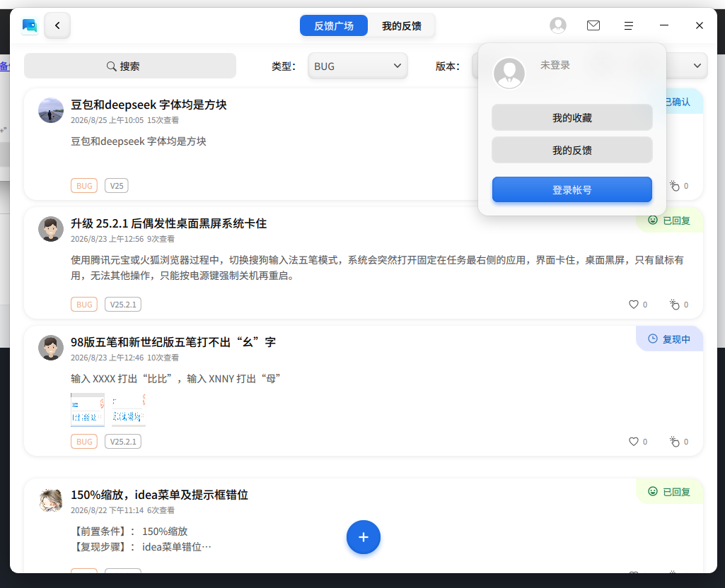Click 我的反馈 in the account popup
The image size is (725, 588).
click(572, 150)
